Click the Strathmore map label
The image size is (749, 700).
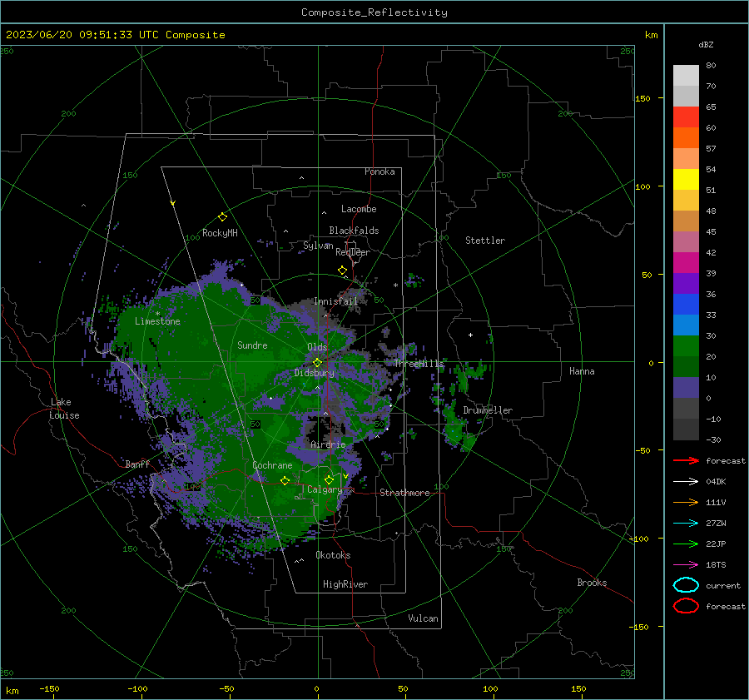(x=404, y=493)
